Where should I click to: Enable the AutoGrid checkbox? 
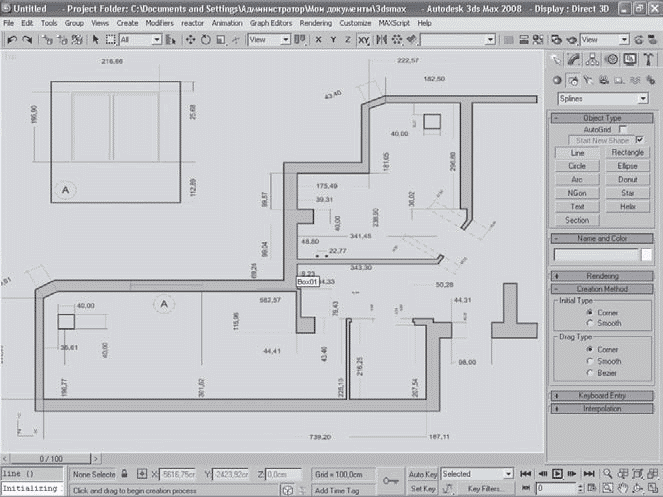pos(623,129)
